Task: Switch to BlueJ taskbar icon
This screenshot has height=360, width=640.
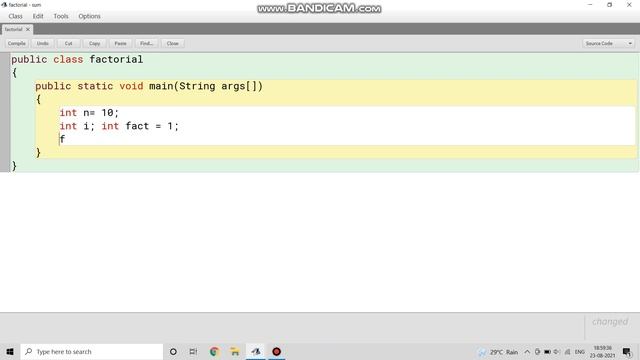Action: [256, 351]
